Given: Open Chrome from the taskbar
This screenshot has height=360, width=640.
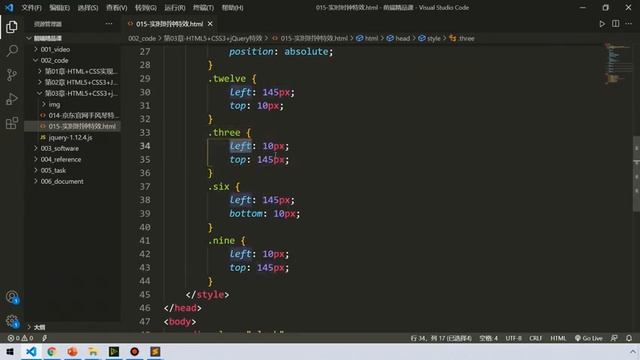Looking at the screenshot, I should coord(52,351).
